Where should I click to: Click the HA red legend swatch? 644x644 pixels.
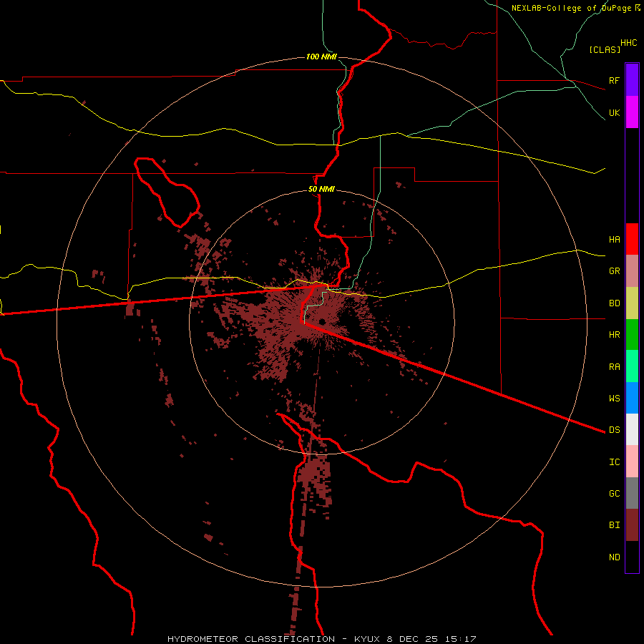click(632, 239)
